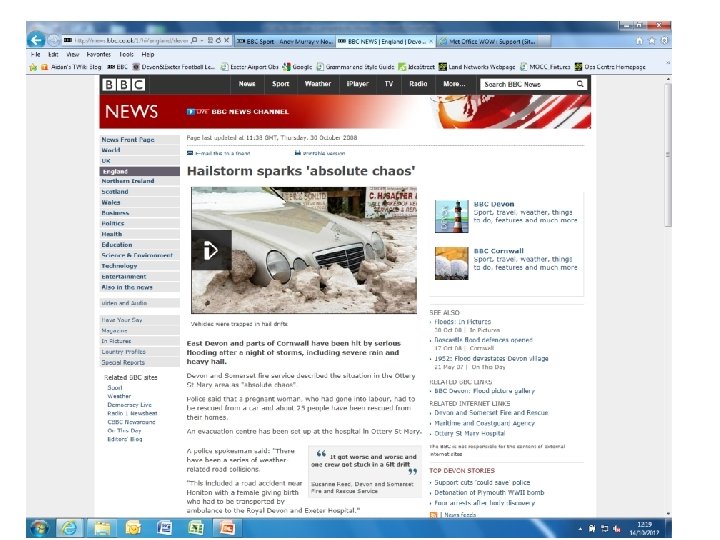Click the taskbar clock and date
The width and height of the screenshot is (720, 540).
pos(645,528)
